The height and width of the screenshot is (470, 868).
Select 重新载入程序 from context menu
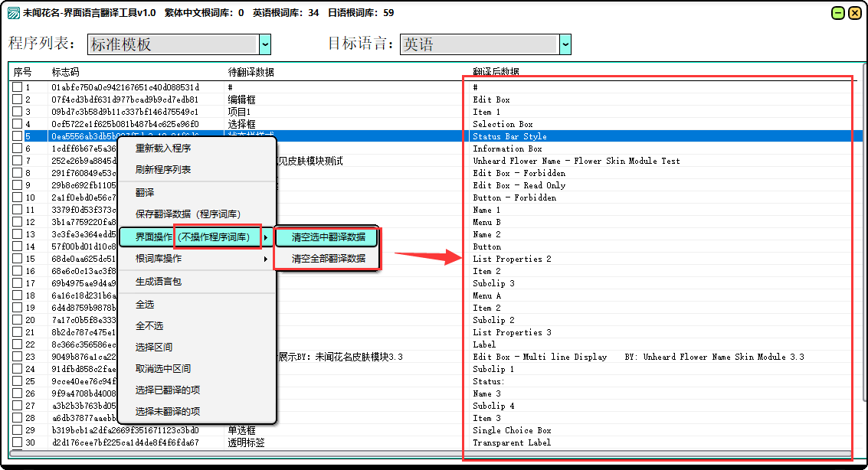pyautogui.click(x=163, y=149)
